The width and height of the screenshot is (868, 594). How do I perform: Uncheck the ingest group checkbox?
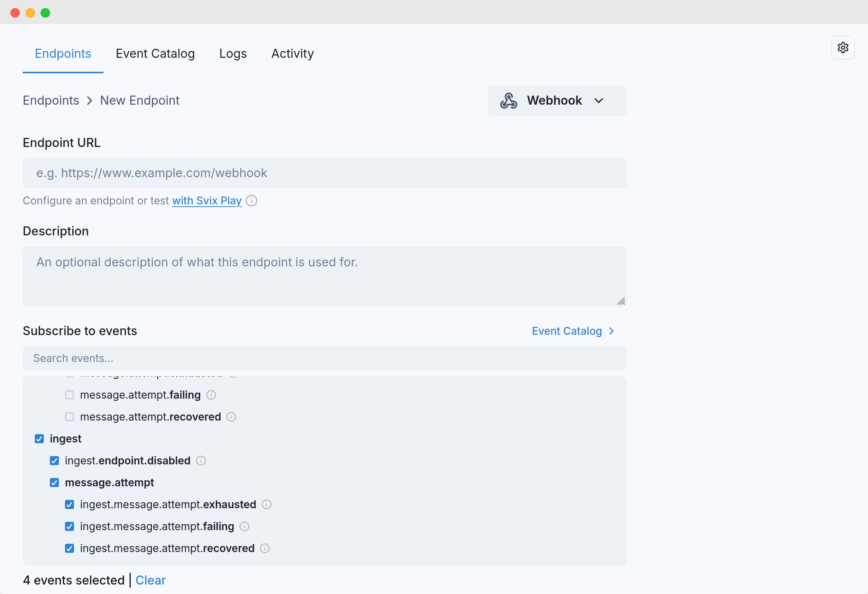39,439
